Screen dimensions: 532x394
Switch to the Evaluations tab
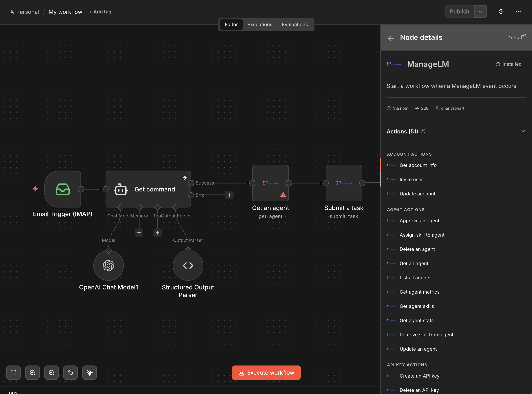pos(295,24)
